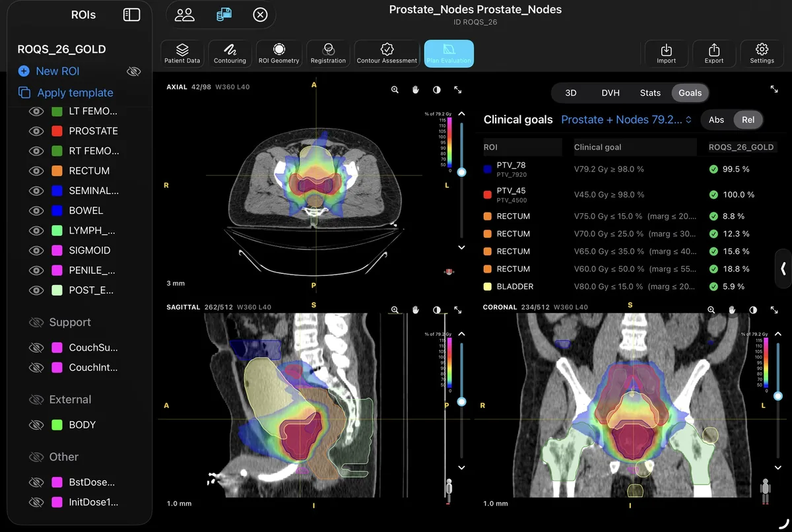The height and width of the screenshot is (532, 792).
Task: Click the Export button
Action: pos(714,53)
